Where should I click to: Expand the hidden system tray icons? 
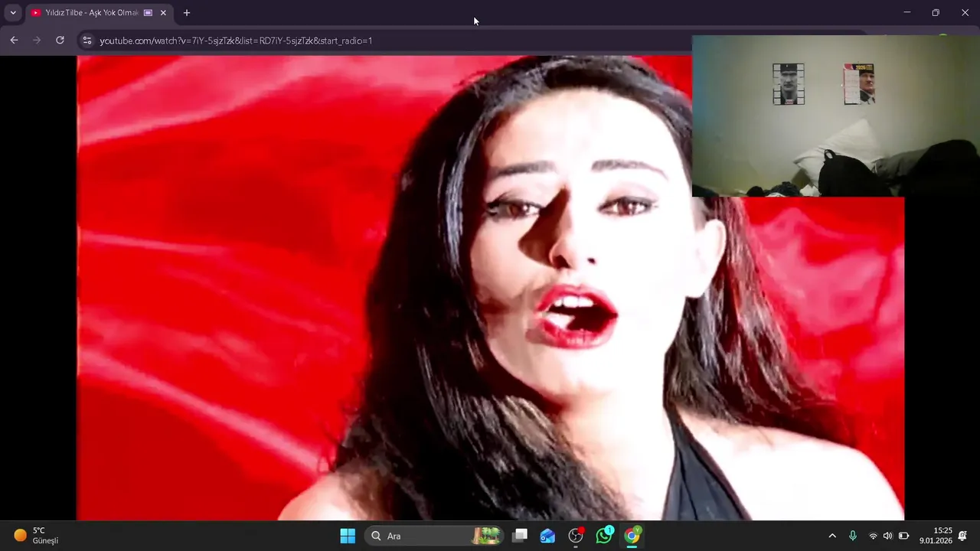click(832, 536)
